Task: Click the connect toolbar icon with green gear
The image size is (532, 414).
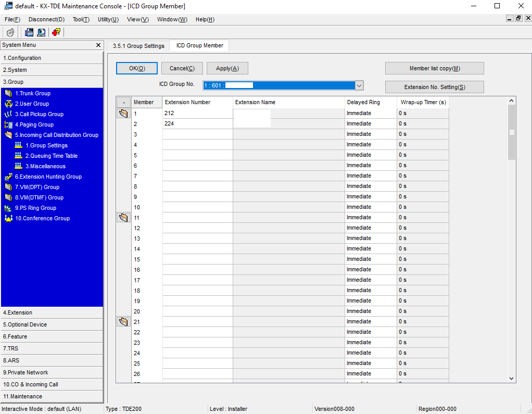Action: pos(10,32)
